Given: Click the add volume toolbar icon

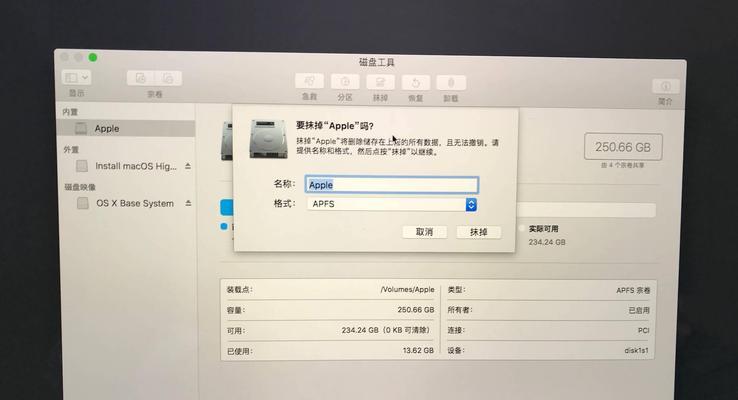Looking at the screenshot, I should click(x=141, y=78).
